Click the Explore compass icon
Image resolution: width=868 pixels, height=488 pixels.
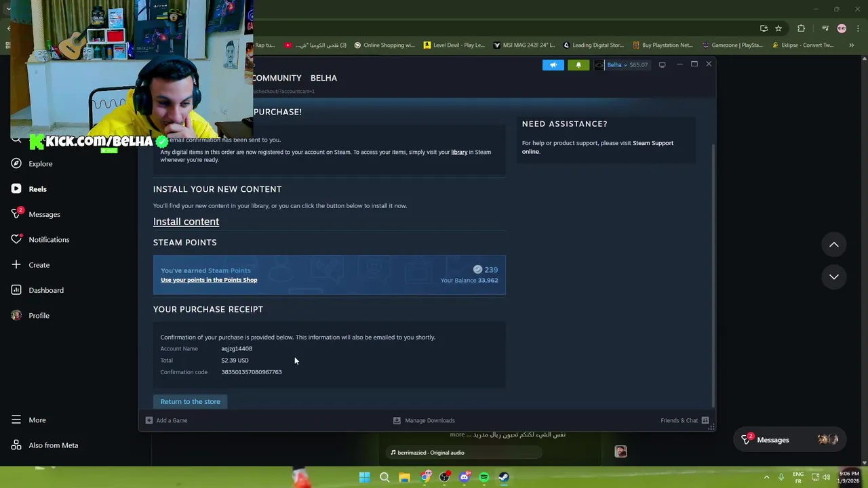coord(16,163)
